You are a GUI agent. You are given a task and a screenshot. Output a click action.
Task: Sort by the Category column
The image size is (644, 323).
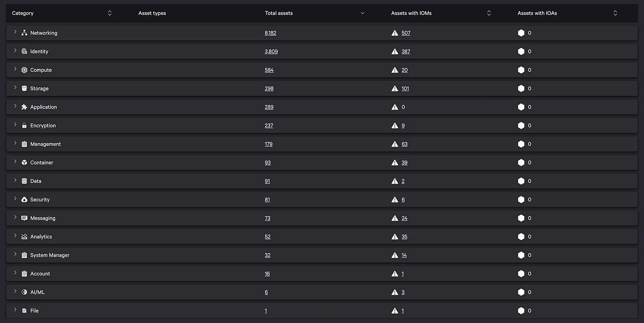pos(109,13)
